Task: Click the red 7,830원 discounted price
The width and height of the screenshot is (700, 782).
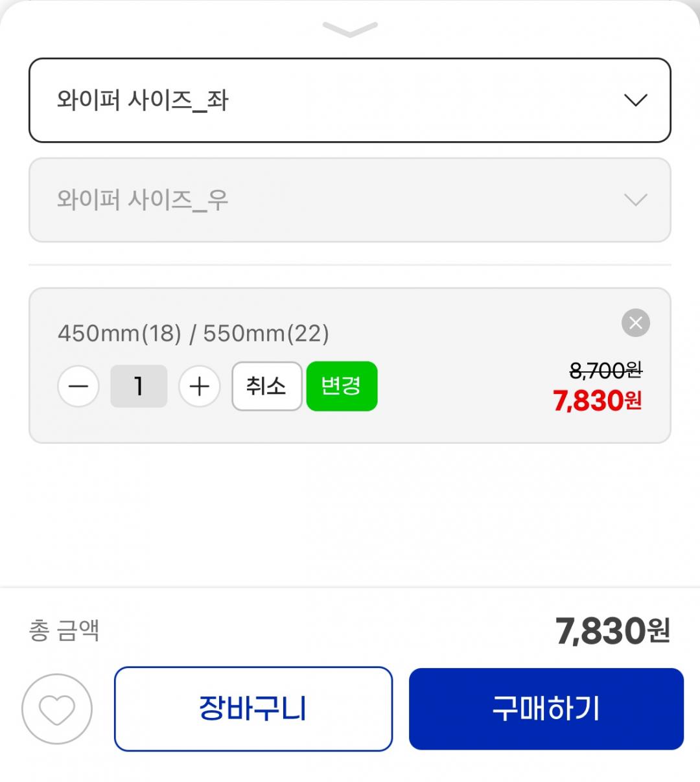Action: tap(597, 401)
